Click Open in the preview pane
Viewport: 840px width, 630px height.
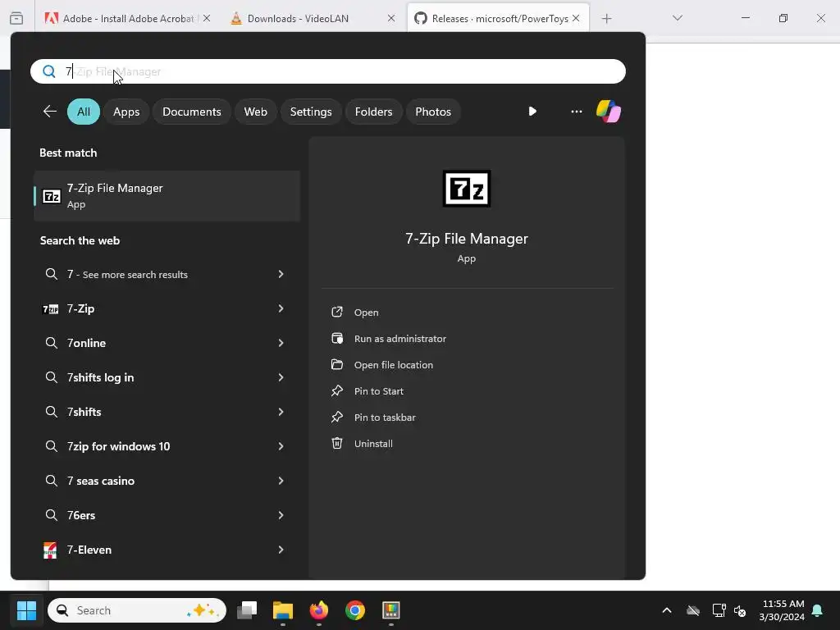[x=367, y=313]
